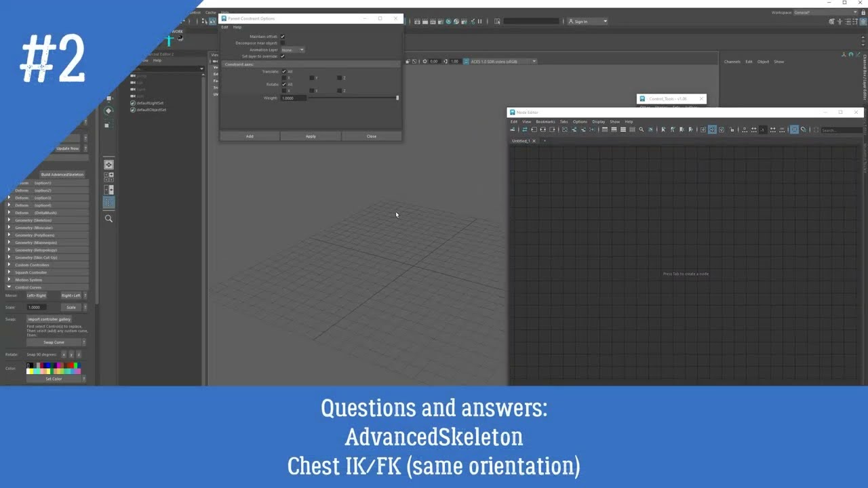
Task: Enable the Translate X checkbox
Action: point(284,78)
